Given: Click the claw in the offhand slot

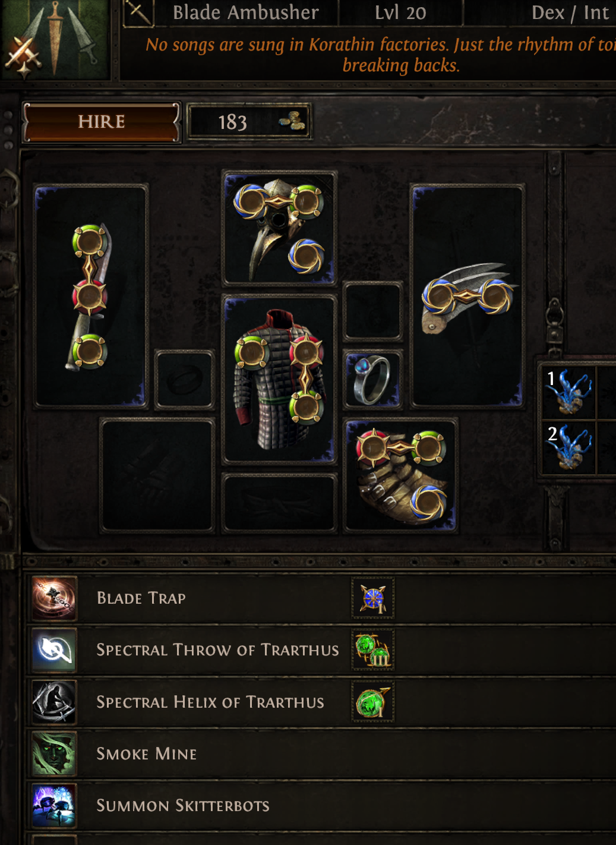Looking at the screenshot, I should (467, 296).
